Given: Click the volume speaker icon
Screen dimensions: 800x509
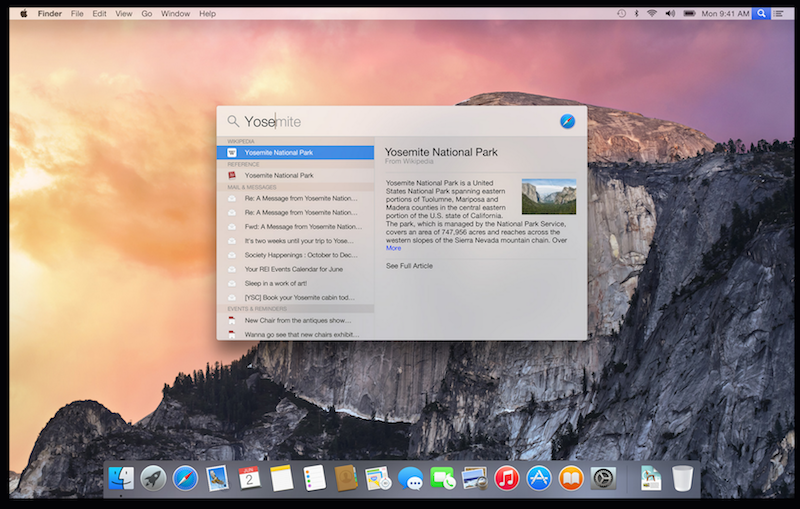Looking at the screenshot, I should coord(670,14).
